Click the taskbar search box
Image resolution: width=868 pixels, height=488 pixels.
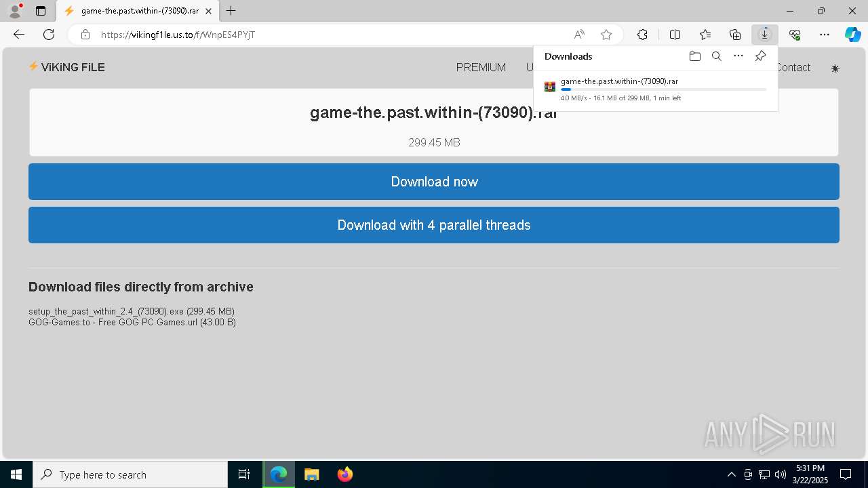[x=130, y=474]
